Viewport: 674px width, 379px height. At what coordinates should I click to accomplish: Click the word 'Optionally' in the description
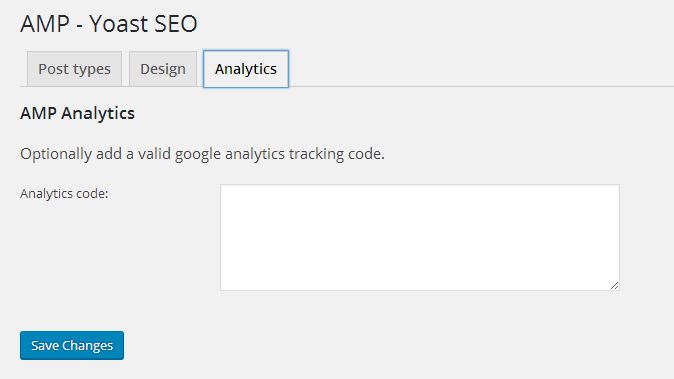coord(56,154)
